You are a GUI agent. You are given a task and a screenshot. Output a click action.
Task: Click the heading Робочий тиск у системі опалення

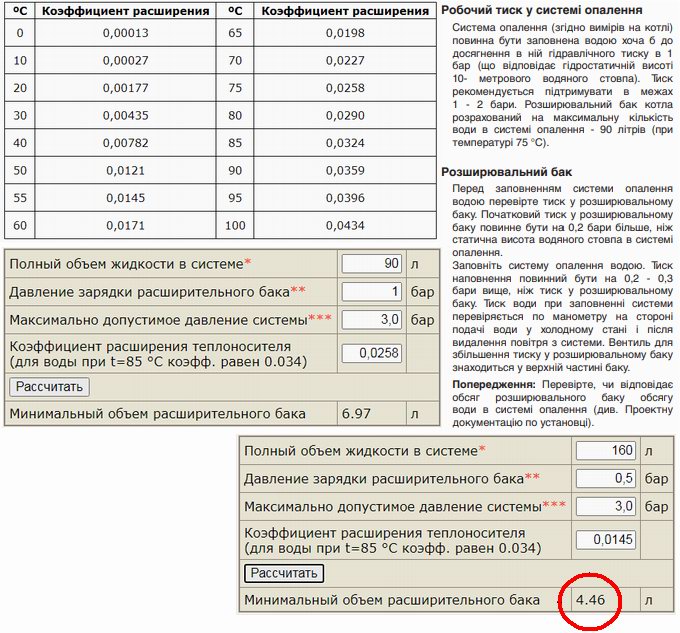pyautogui.click(x=542, y=10)
